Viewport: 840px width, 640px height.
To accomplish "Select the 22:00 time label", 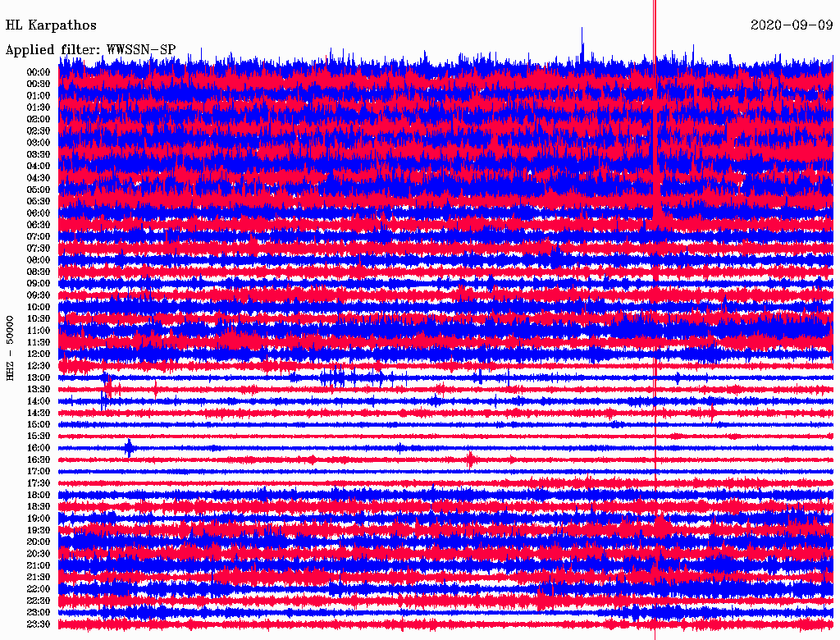I will 39,589.
